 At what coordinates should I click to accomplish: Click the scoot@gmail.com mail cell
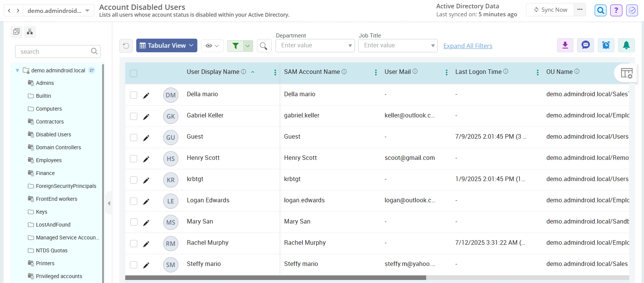coord(409,158)
